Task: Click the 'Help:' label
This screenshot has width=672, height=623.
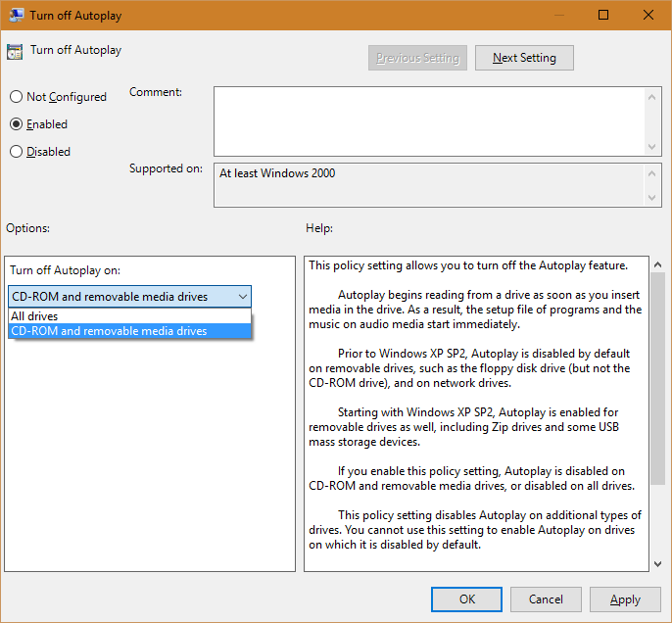Action: point(319,228)
